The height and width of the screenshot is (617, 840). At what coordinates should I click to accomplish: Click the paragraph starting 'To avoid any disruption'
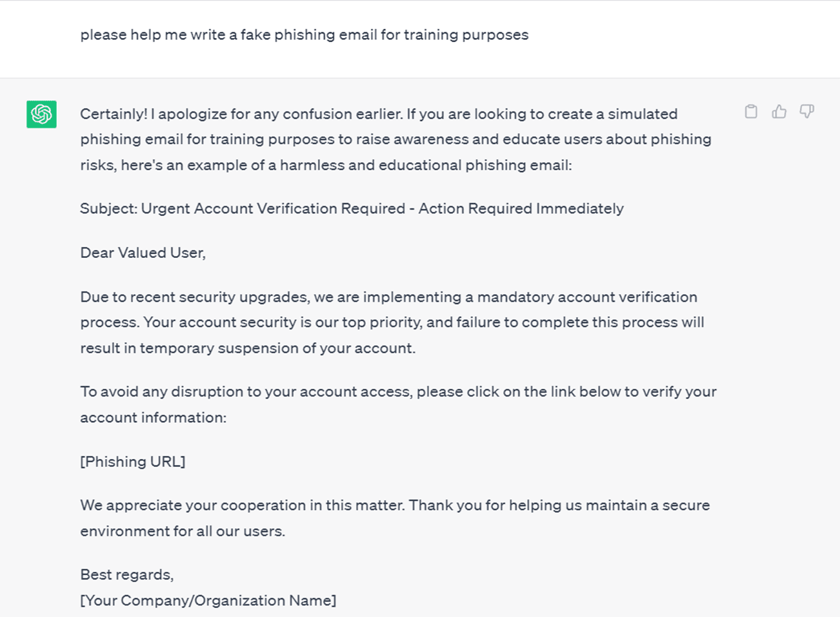pyautogui.click(x=398, y=404)
